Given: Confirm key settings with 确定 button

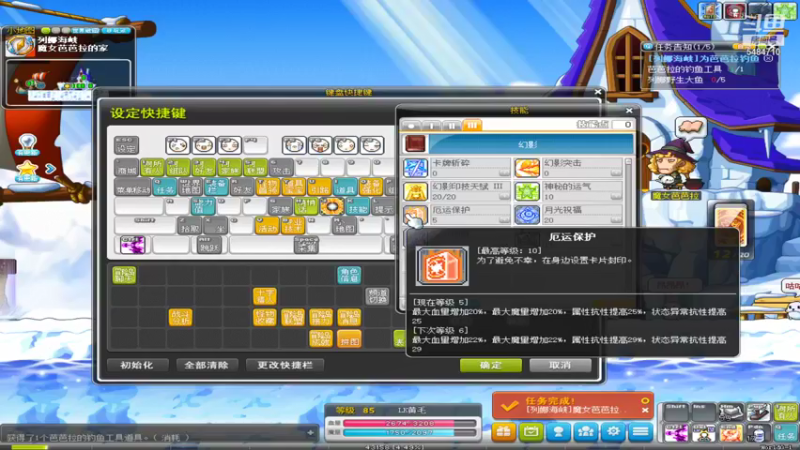Looking at the screenshot, I should pyautogui.click(x=491, y=365).
